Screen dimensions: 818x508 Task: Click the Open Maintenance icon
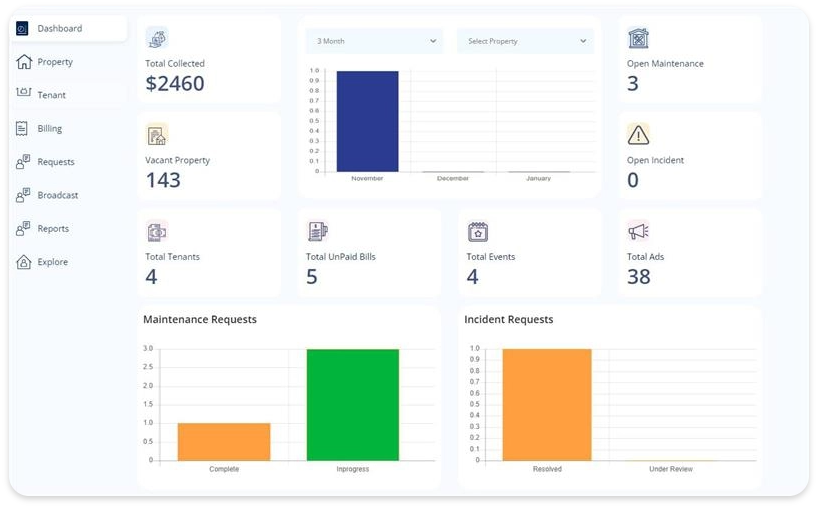(638, 38)
